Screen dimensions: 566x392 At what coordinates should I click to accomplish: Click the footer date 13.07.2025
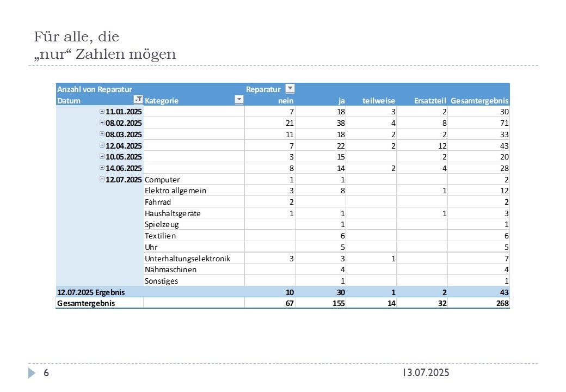click(x=426, y=372)
